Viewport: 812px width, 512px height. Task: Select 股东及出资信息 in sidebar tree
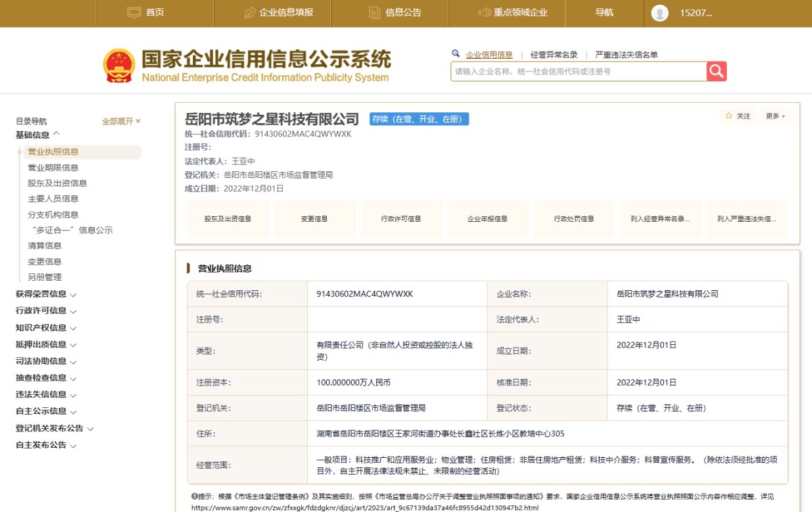pos(58,183)
